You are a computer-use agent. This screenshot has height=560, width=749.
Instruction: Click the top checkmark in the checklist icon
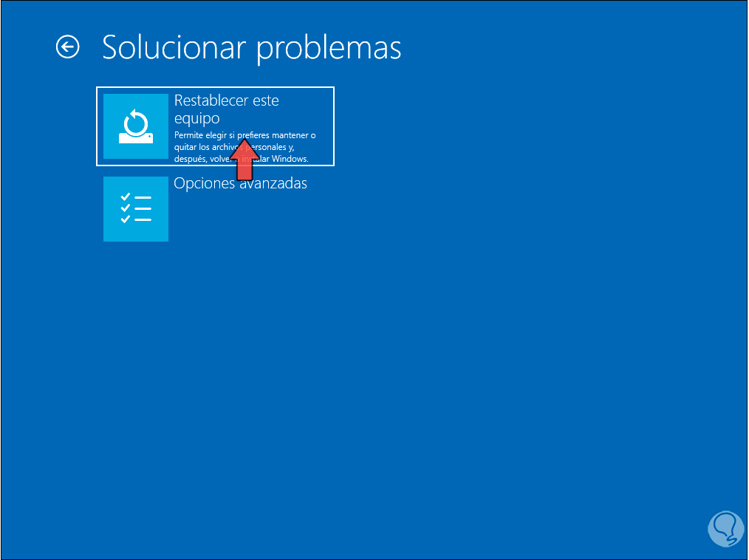[x=126, y=197]
